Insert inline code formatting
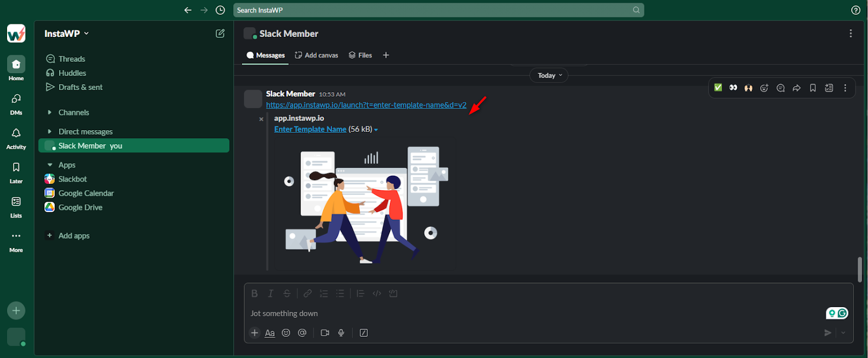 [x=377, y=293]
